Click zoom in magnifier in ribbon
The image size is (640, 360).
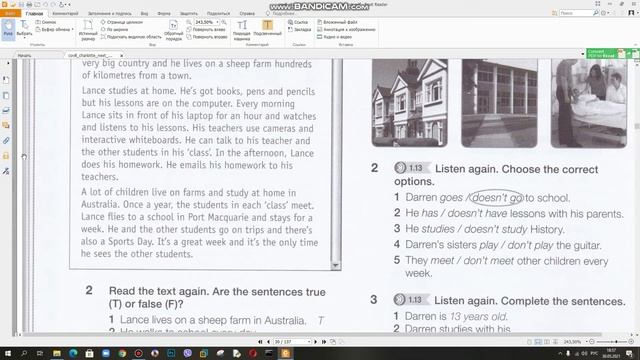(x=224, y=22)
